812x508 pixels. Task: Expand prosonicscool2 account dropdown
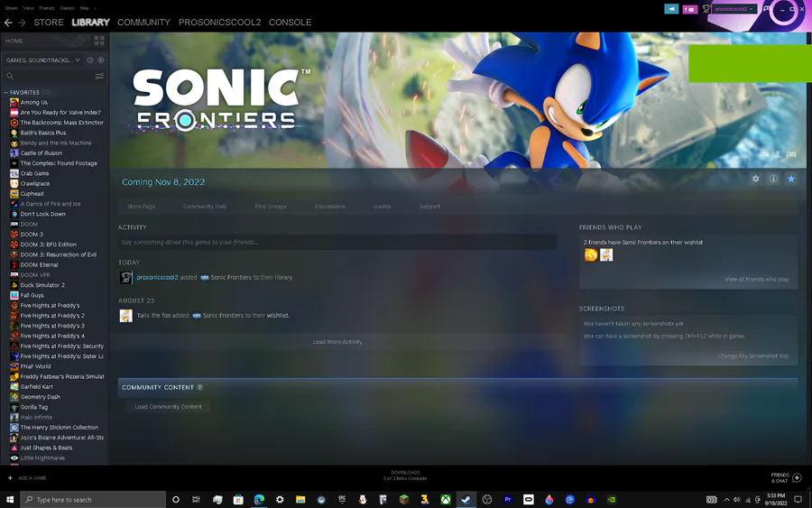(x=734, y=9)
